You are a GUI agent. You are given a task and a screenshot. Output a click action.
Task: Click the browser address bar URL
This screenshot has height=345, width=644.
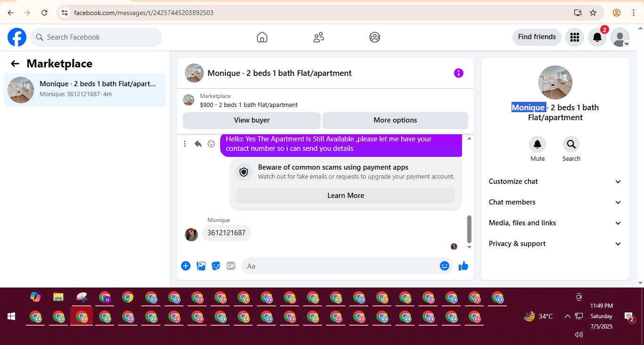[144, 13]
